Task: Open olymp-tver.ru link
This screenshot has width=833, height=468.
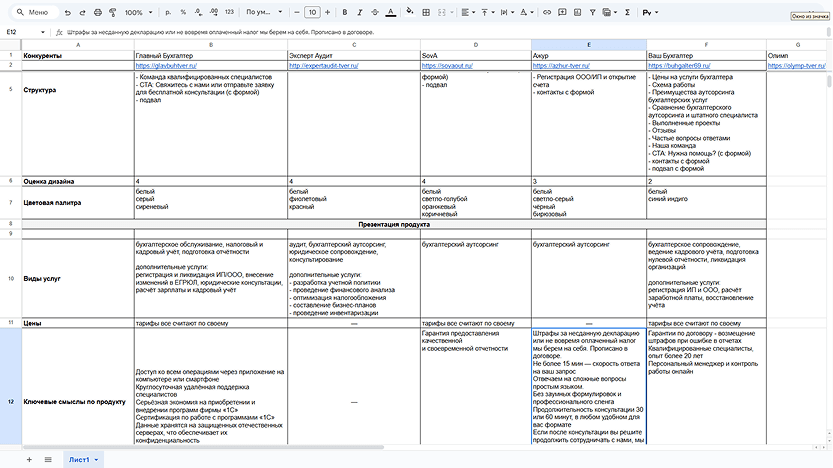Action: (797, 65)
